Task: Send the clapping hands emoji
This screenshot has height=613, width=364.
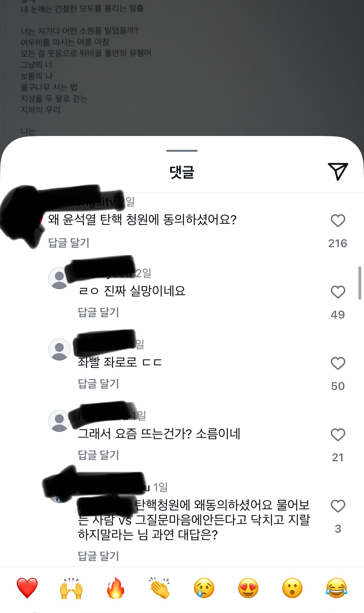Action: 160,588
